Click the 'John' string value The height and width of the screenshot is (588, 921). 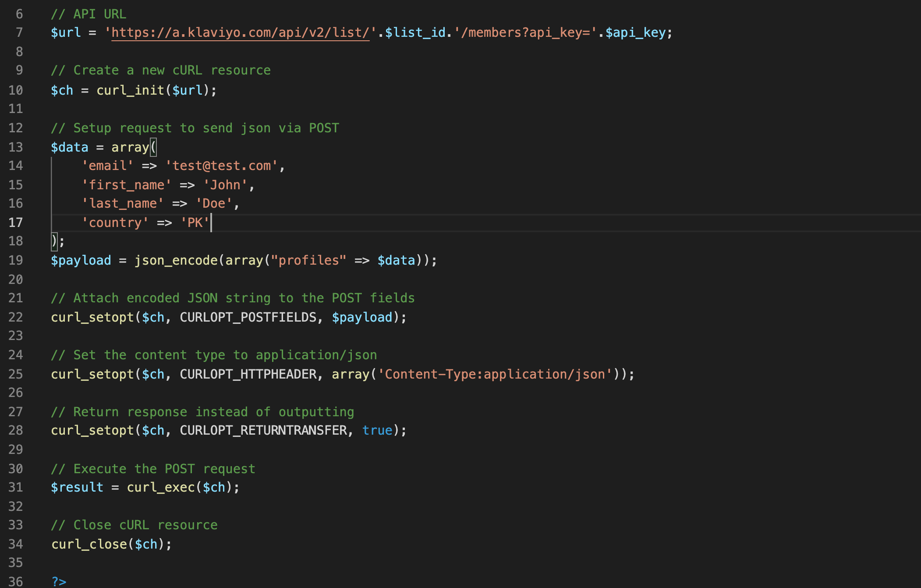pyautogui.click(x=225, y=185)
